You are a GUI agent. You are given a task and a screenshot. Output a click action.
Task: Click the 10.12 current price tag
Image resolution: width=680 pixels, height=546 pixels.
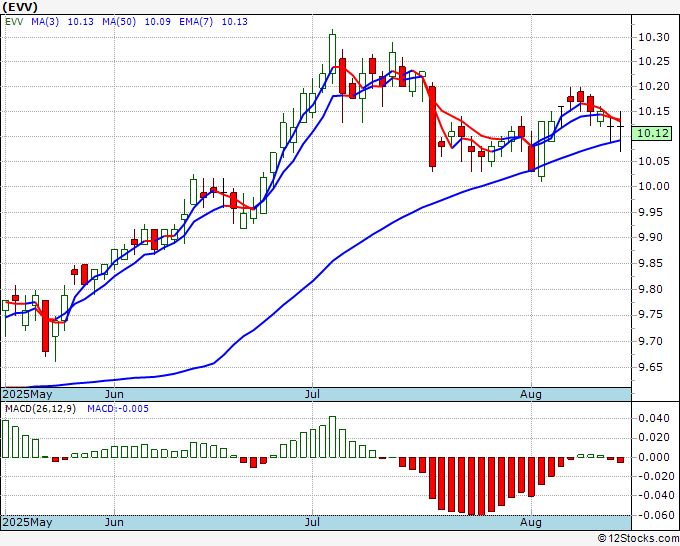tap(653, 134)
